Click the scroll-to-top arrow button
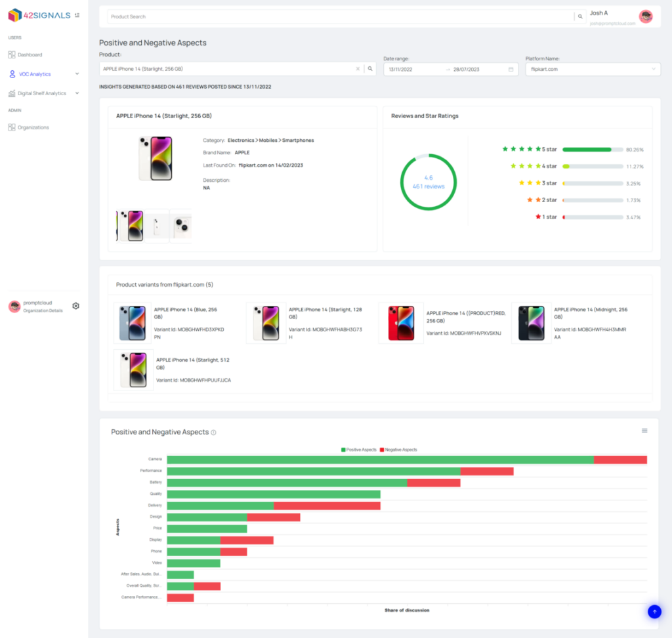672x638 pixels. [654, 611]
